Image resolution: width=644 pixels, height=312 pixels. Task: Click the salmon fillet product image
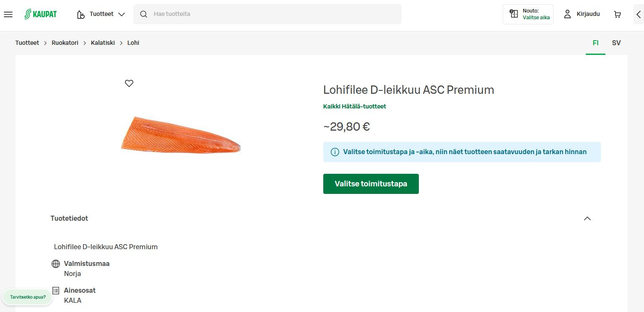[x=180, y=135]
